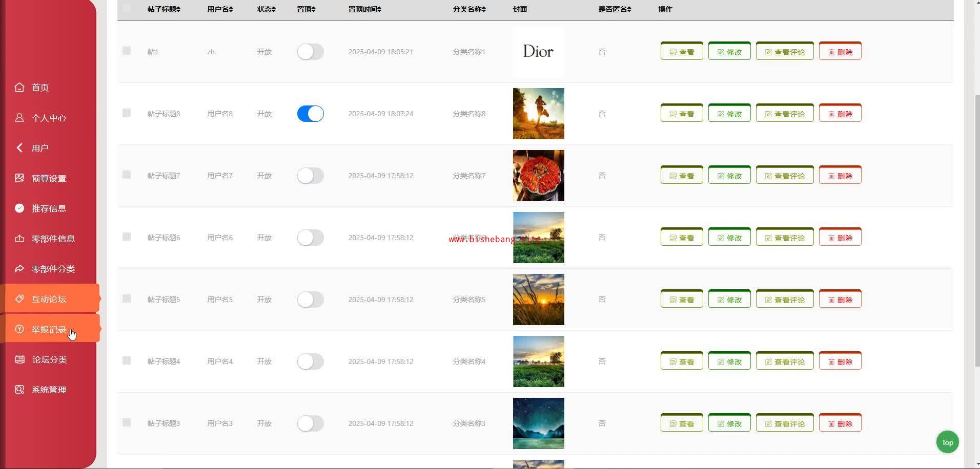Click the 零部件信息 sidebar icon
Screen dimensions: 980x469
[19, 239]
